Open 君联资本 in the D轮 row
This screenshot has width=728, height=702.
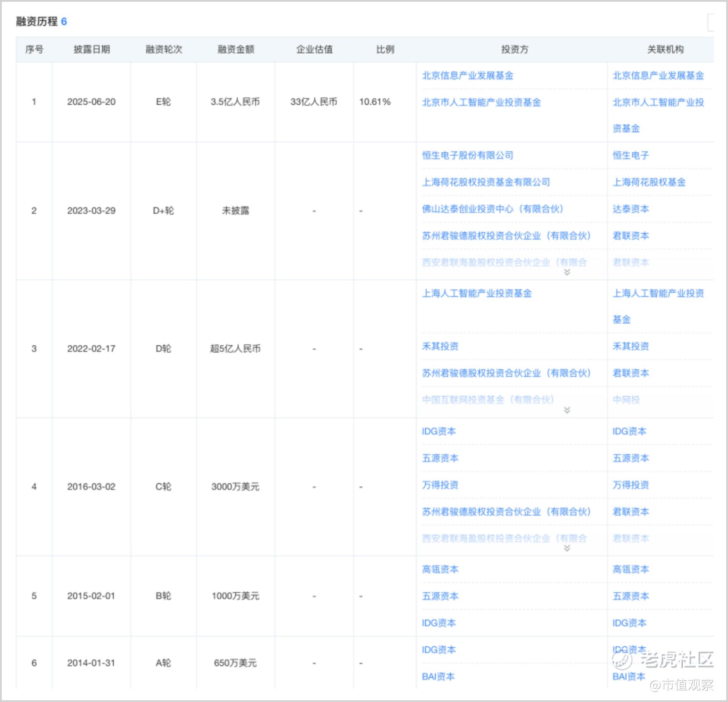[631, 373]
